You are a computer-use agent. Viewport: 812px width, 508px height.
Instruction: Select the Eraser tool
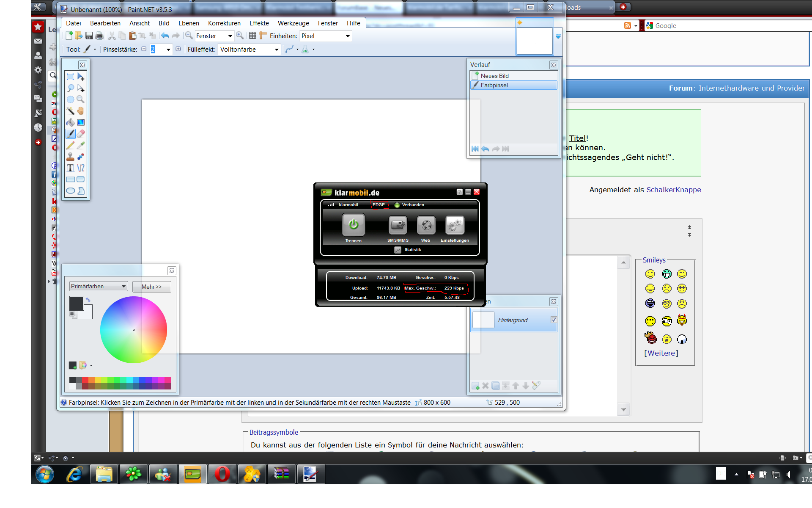click(x=81, y=134)
